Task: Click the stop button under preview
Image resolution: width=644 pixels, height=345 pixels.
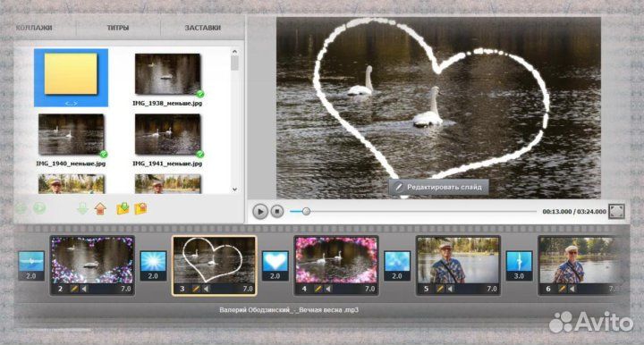Action: pos(277,211)
